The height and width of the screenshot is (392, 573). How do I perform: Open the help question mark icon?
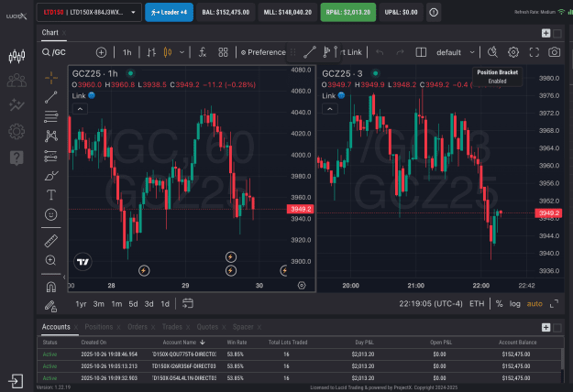coord(17,158)
